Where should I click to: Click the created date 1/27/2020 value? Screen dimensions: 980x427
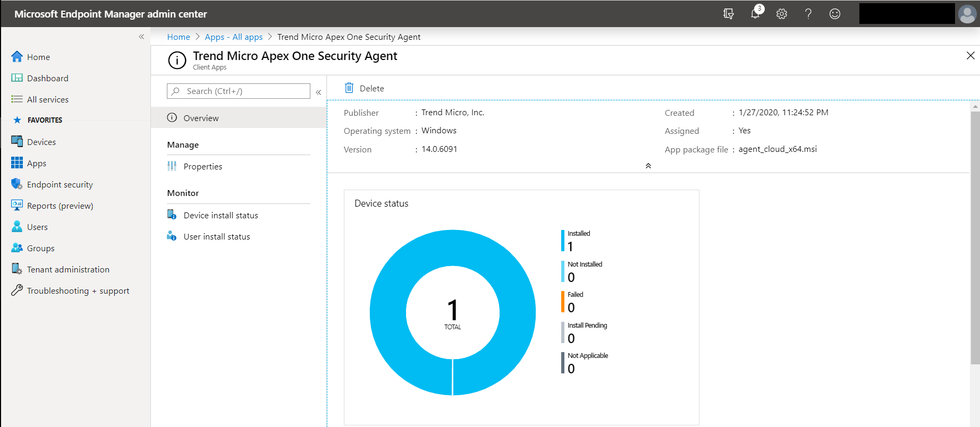pos(783,113)
